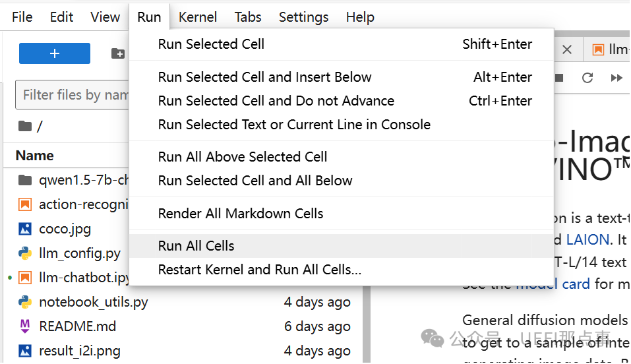
Task: Select the llm_config.py Python file
Action: coord(79,253)
